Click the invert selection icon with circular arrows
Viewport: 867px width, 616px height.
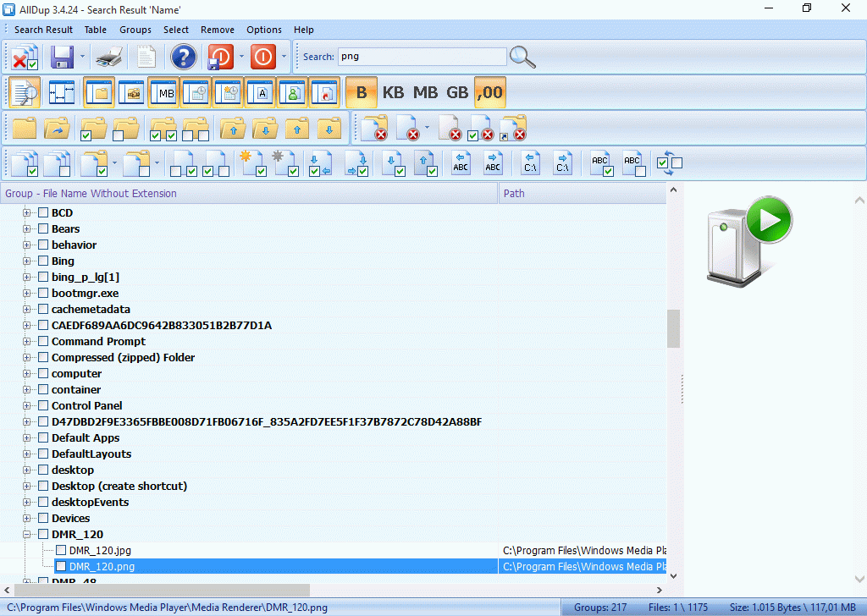coord(669,163)
